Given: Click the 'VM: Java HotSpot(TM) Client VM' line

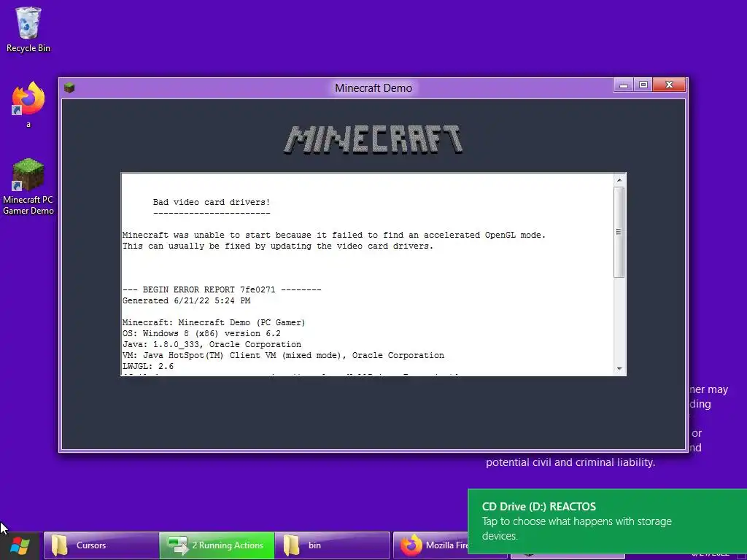Looking at the screenshot, I should pos(284,355).
